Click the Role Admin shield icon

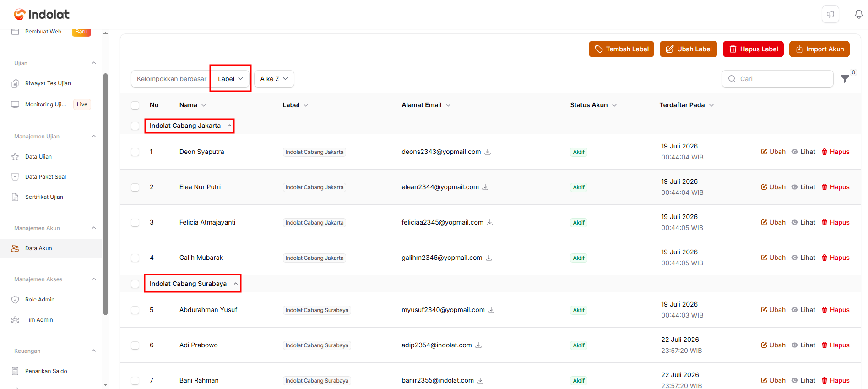(x=15, y=300)
